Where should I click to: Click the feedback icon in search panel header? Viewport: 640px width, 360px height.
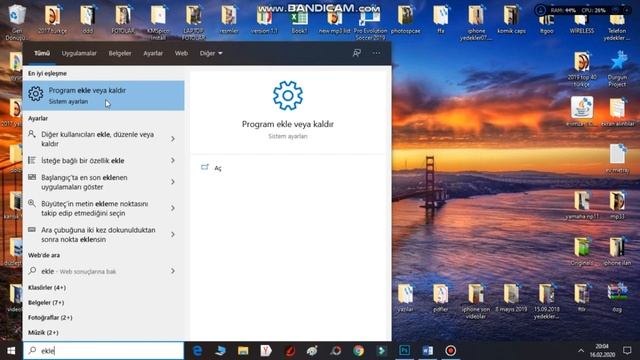tap(356, 53)
